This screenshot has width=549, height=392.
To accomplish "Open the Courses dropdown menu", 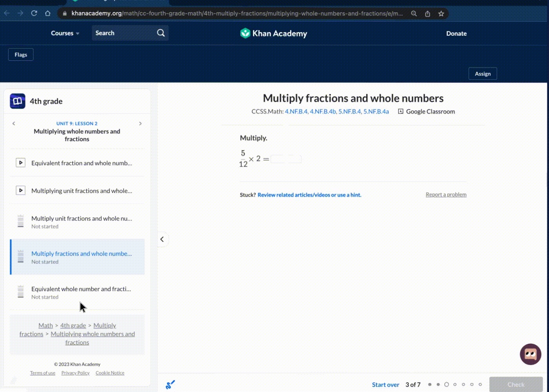I will 65,33.
